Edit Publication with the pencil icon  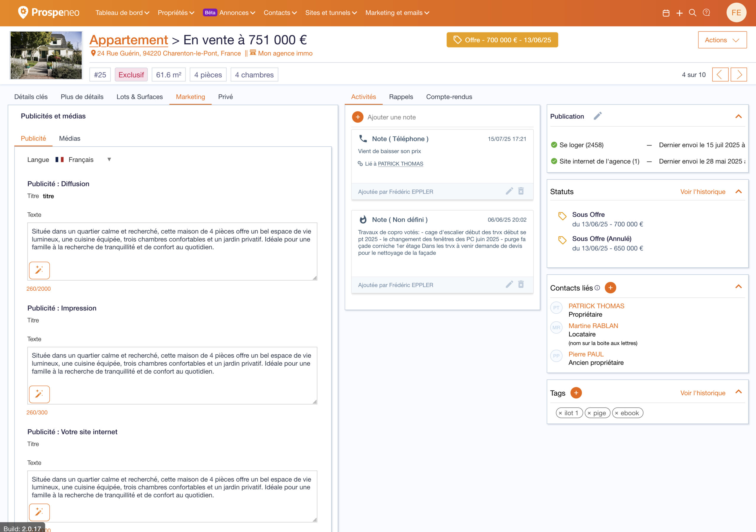[598, 116]
